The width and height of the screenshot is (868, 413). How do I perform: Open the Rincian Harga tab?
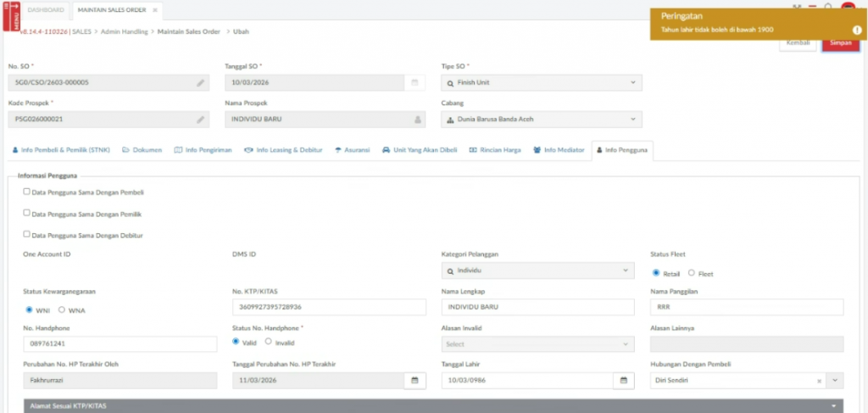tap(497, 150)
